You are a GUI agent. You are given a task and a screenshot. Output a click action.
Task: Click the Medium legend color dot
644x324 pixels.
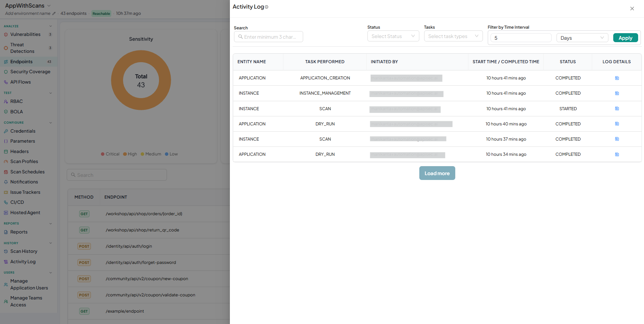click(142, 154)
